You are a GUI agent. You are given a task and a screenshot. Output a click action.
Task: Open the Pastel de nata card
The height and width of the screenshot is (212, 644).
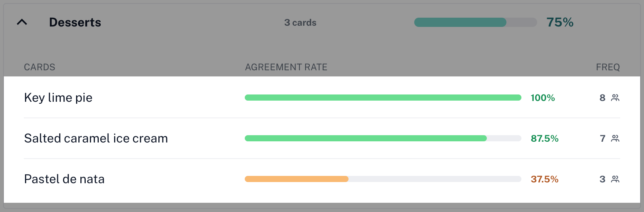pos(64,179)
